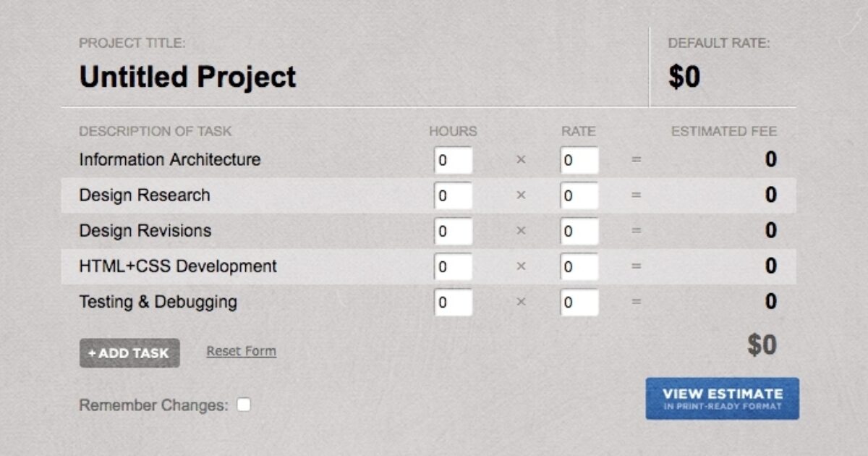
Task: Click the total estimated fee amount
Action: [x=761, y=346]
